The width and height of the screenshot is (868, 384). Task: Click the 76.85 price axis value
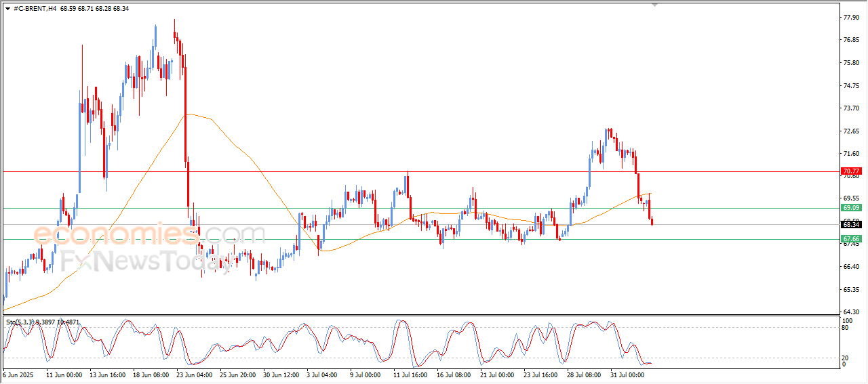point(850,40)
